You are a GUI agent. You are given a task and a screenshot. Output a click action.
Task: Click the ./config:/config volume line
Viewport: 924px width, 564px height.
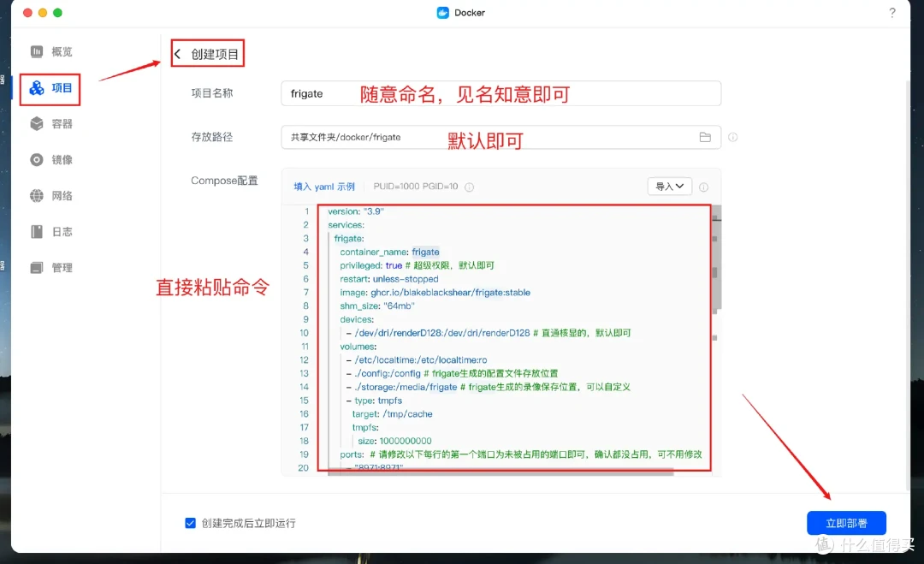(x=452, y=374)
